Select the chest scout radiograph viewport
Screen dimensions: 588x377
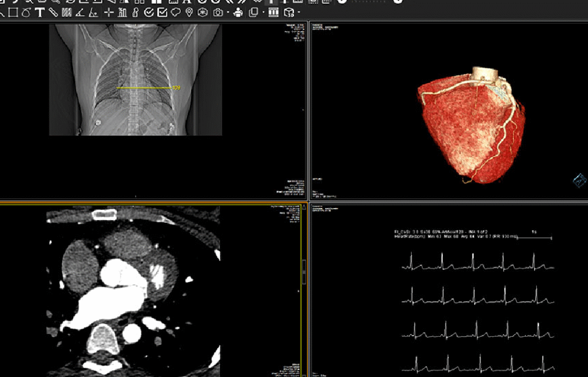point(153,110)
